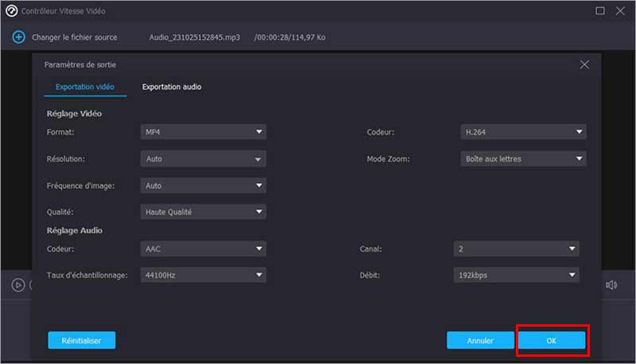Click the plus icon to change source file
The width and height of the screenshot is (636, 364).
click(18, 37)
